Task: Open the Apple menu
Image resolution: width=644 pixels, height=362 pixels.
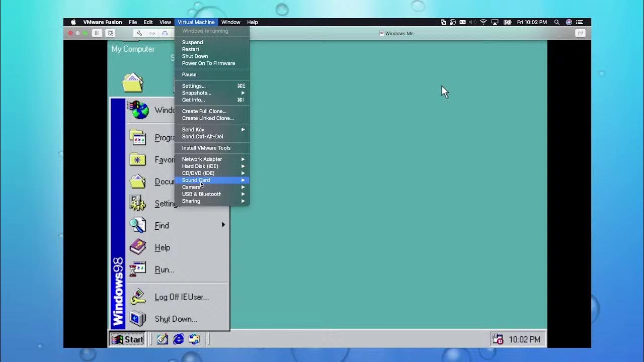Action: click(x=73, y=22)
